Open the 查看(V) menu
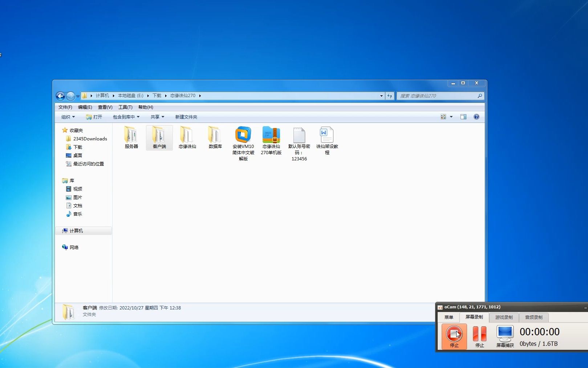The image size is (588, 368). (105, 107)
